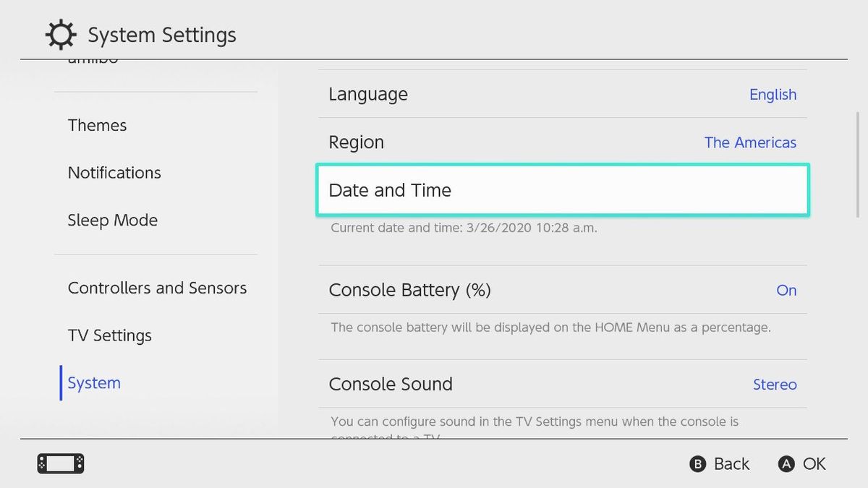868x488 pixels.
Task: Click the English language link
Action: pos(773,94)
